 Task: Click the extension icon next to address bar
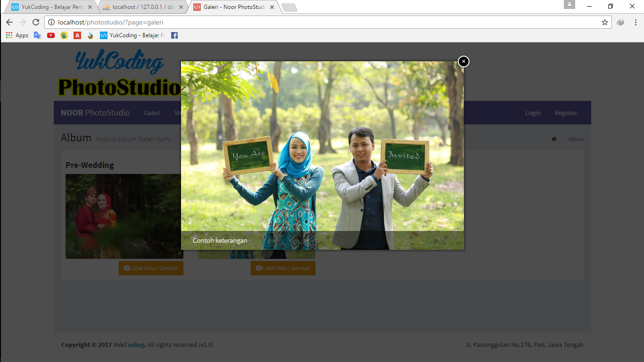click(620, 22)
